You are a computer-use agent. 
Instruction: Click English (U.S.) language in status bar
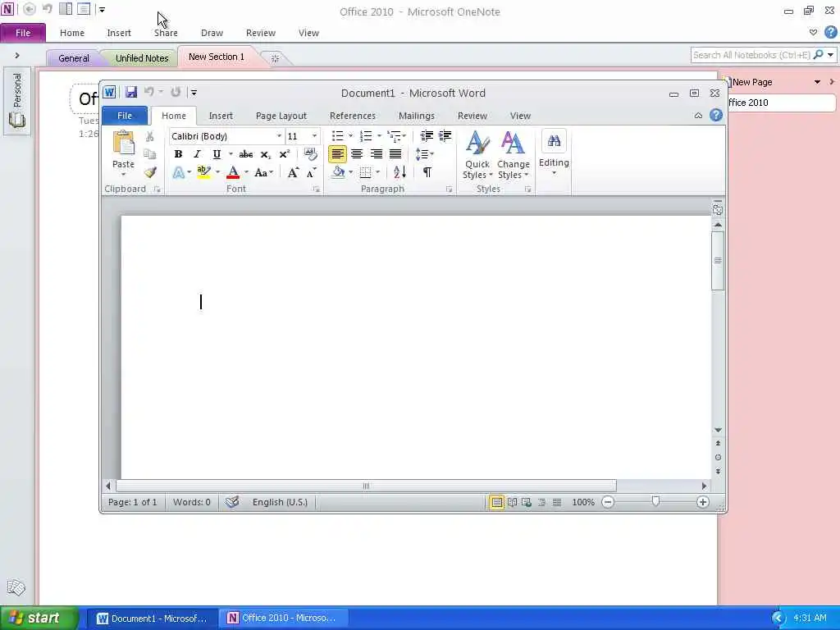click(280, 502)
